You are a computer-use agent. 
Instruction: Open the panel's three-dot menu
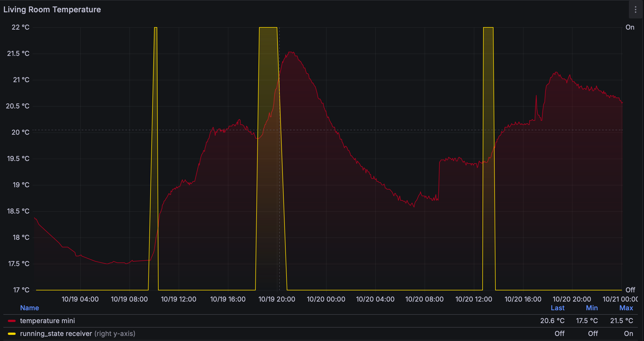(x=635, y=10)
